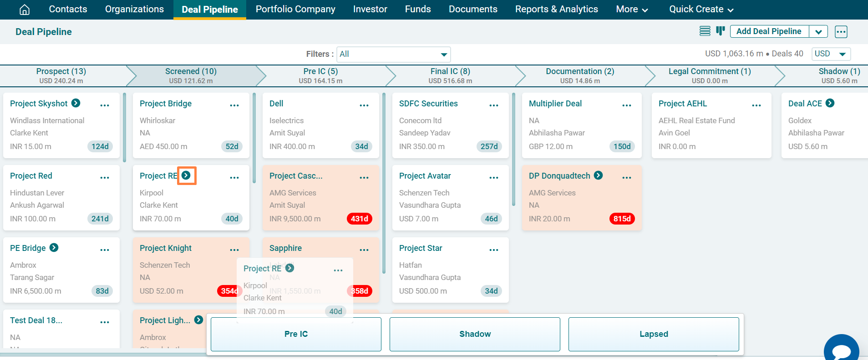Click the Add Deal Pipeline button

point(769,31)
